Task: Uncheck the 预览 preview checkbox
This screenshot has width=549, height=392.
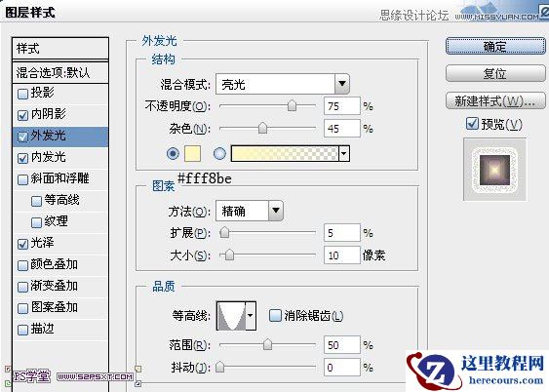Action: (472, 124)
